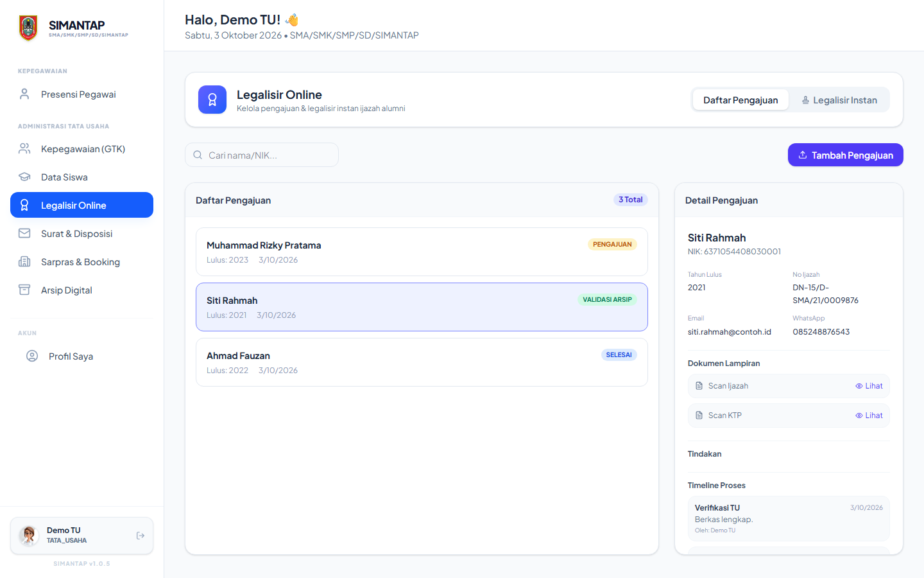This screenshot has height=578, width=924.
Task: Click the search magnifier icon
Action: click(198, 155)
